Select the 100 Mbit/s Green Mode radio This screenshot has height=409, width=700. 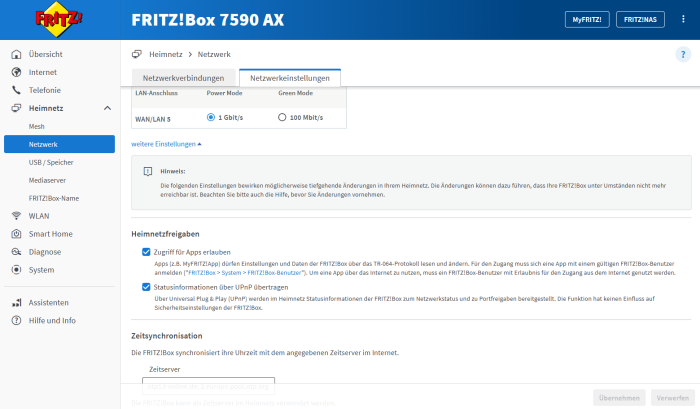point(282,117)
